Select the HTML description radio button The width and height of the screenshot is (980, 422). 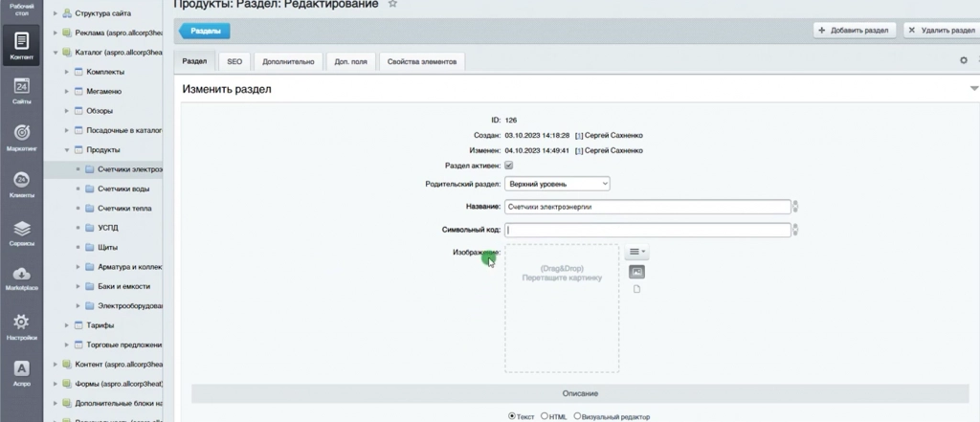[x=545, y=415]
